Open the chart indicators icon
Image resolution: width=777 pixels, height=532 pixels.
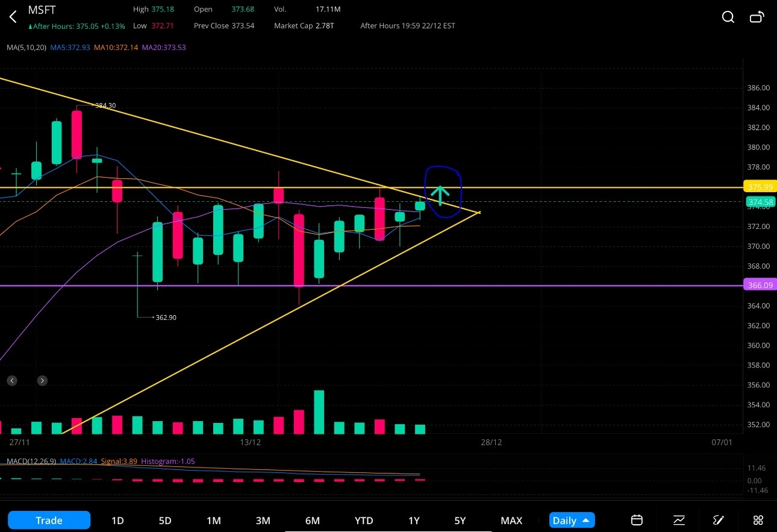[679, 520]
